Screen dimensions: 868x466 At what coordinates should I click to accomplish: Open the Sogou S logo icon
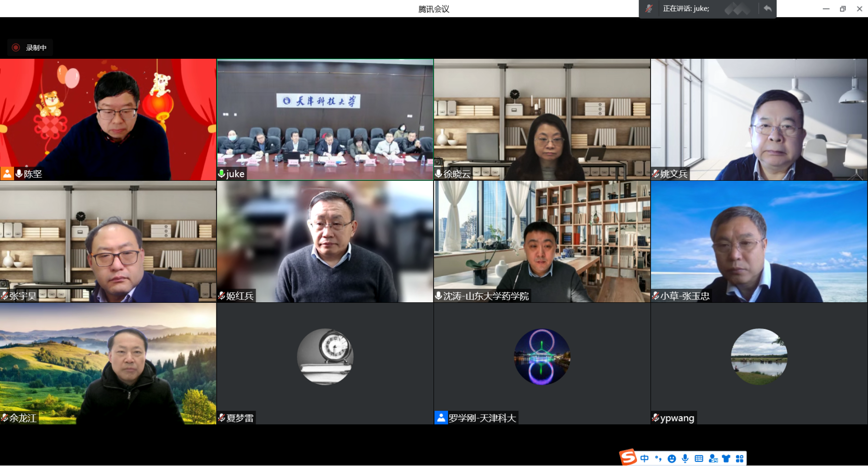click(628, 457)
